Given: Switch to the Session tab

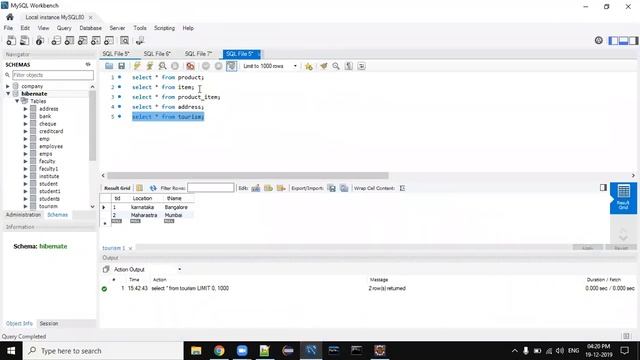Looking at the screenshot, I should click(x=49, y=323).
